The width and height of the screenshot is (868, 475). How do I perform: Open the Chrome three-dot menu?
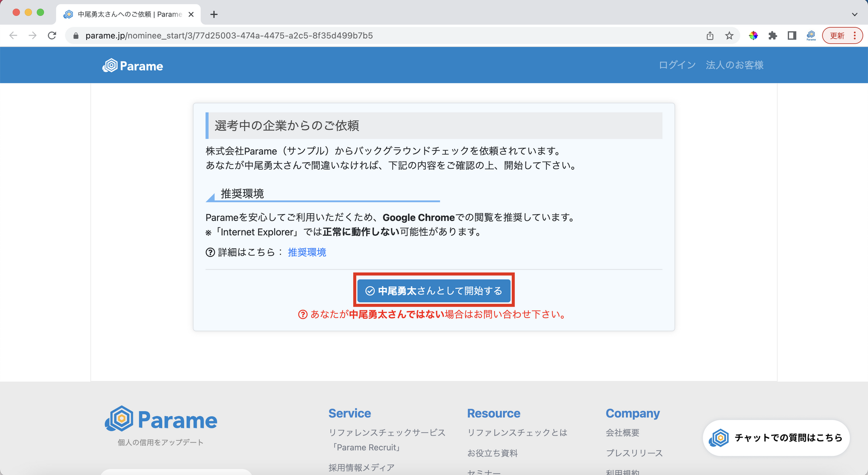[855, 36]
